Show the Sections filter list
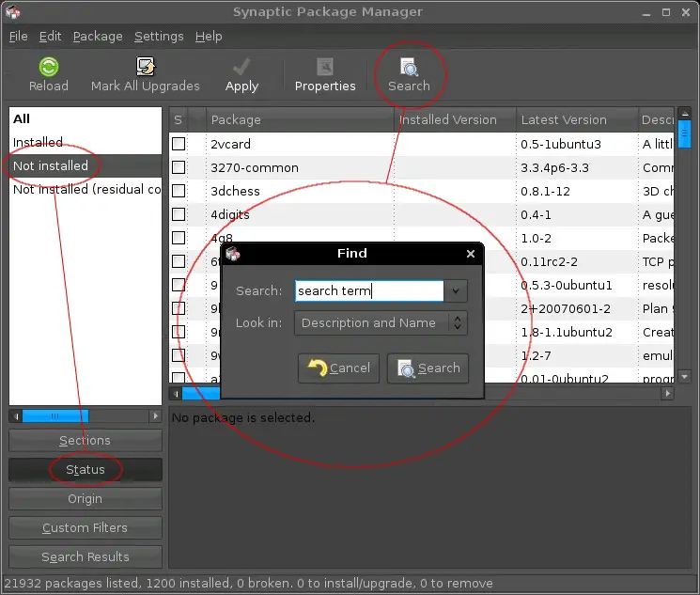The image size is (700, 595). point(86,441)
